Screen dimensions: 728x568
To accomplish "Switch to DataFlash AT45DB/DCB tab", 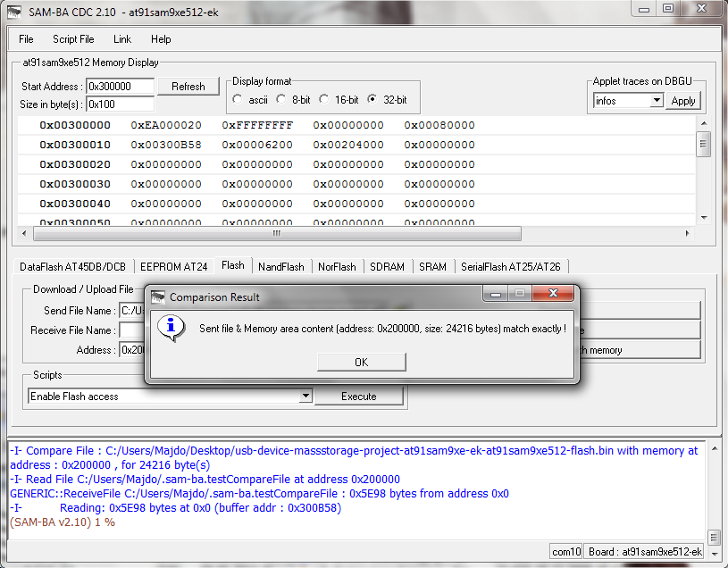I will pyautogui.click(x=73, y=267).
